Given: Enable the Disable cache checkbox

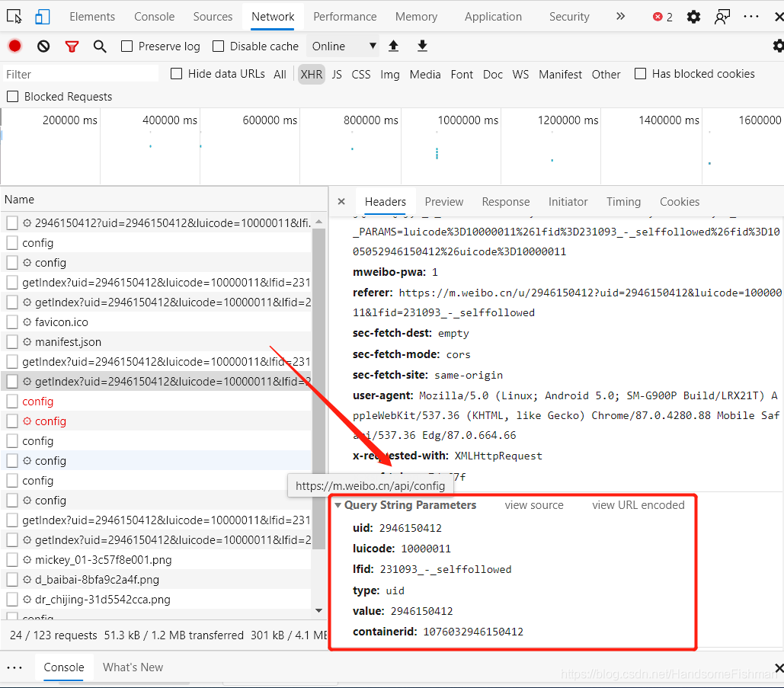Looking at the screenshot, I should (218, 46).
